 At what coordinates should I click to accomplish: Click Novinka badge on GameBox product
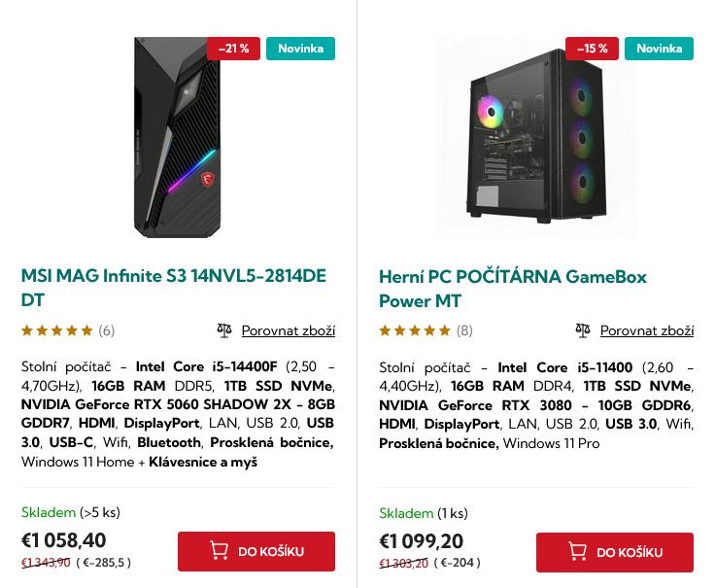tap(659, 49)
